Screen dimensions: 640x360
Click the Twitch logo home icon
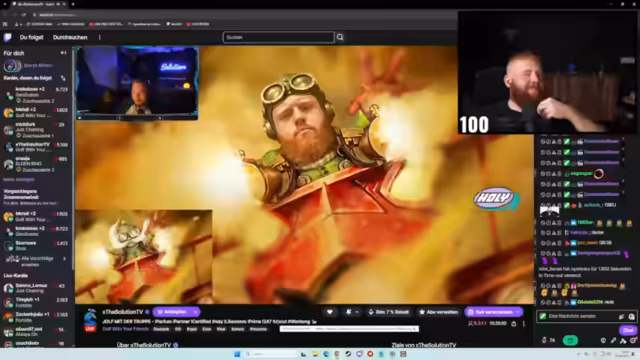pos(8,38)
